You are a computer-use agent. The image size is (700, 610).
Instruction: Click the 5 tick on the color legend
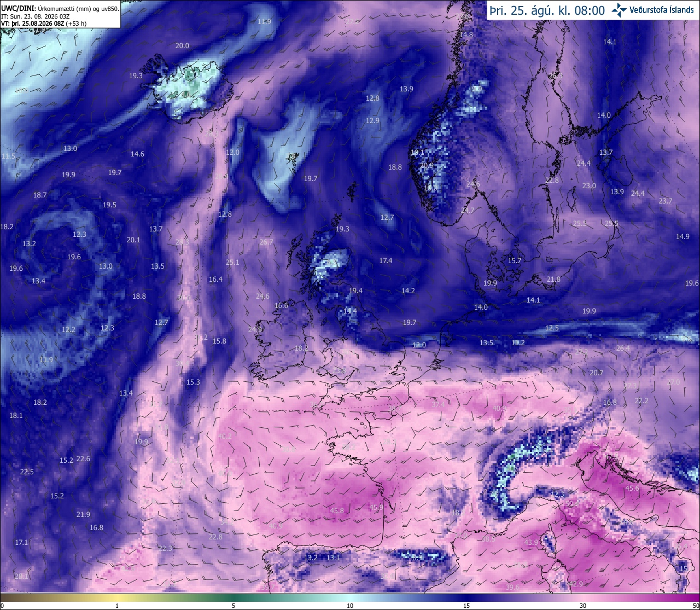234,606
